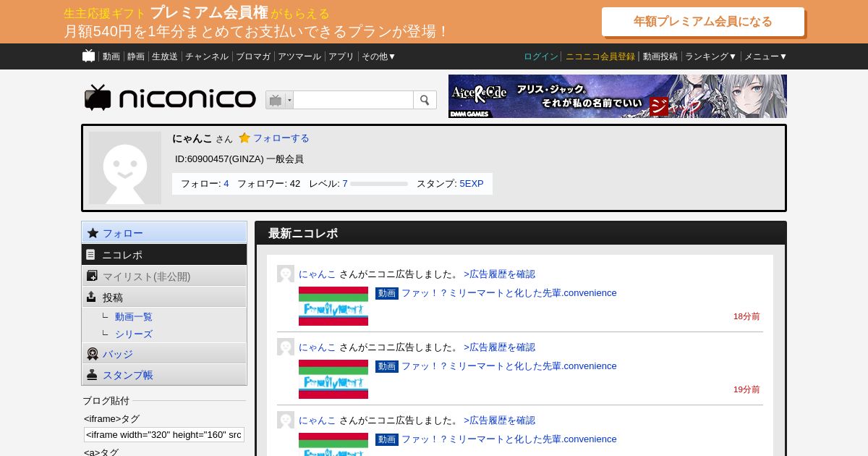This screenshot has height=456, width=868.
Task: Open the Alice Re:Code banner advertisement
Action: 618,96
